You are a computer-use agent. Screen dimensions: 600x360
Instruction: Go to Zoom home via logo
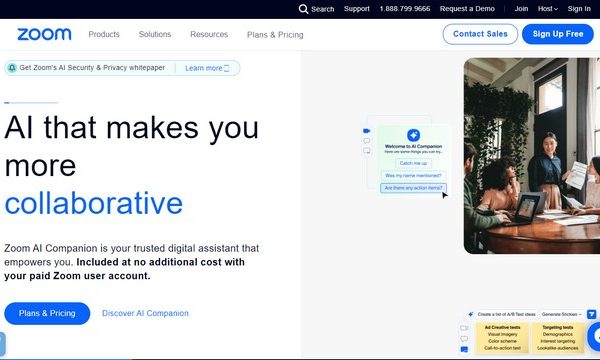point(44,34)
